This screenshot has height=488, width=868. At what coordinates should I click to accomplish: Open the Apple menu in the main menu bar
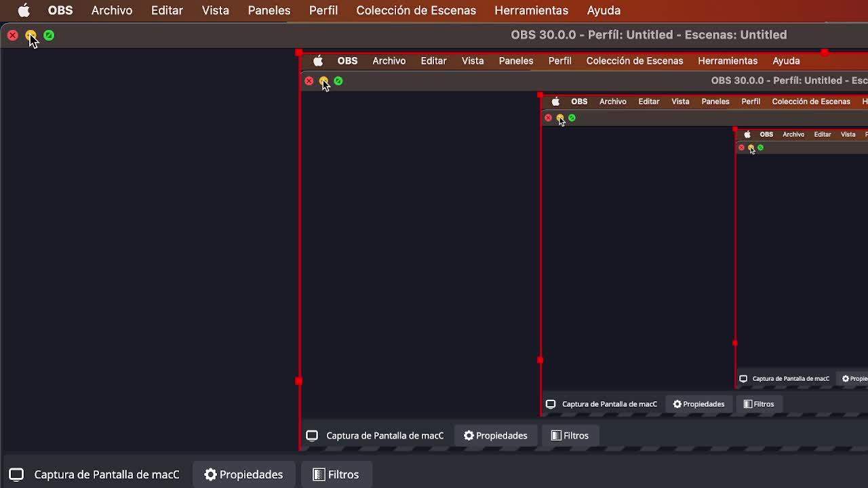(x=24, y=10)
